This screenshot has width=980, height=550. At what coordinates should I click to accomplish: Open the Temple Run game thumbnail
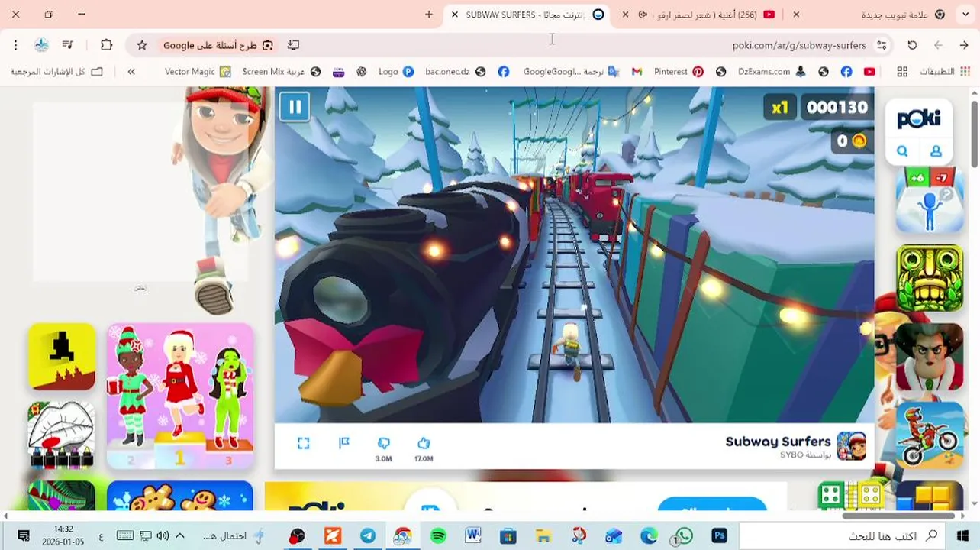930,278
